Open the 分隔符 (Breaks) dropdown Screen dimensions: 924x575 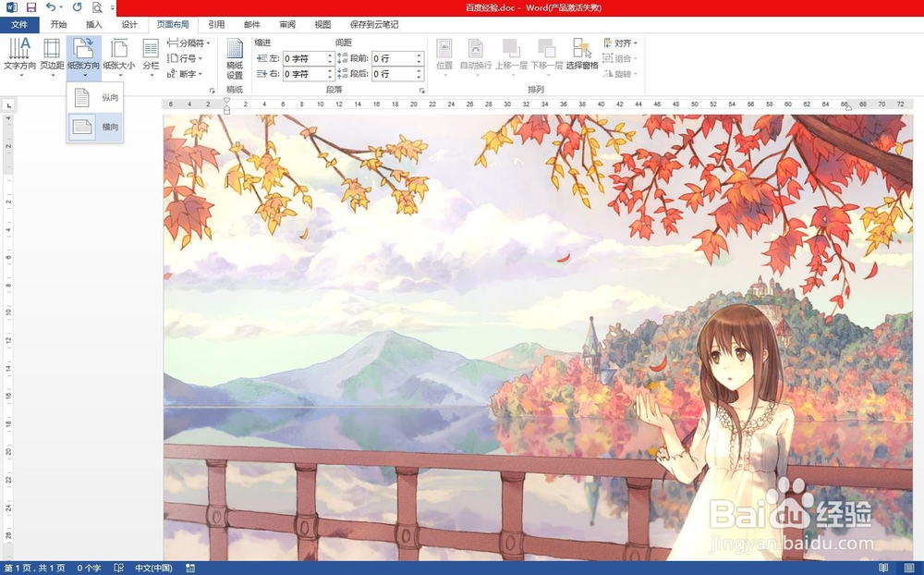coord(188,43)
